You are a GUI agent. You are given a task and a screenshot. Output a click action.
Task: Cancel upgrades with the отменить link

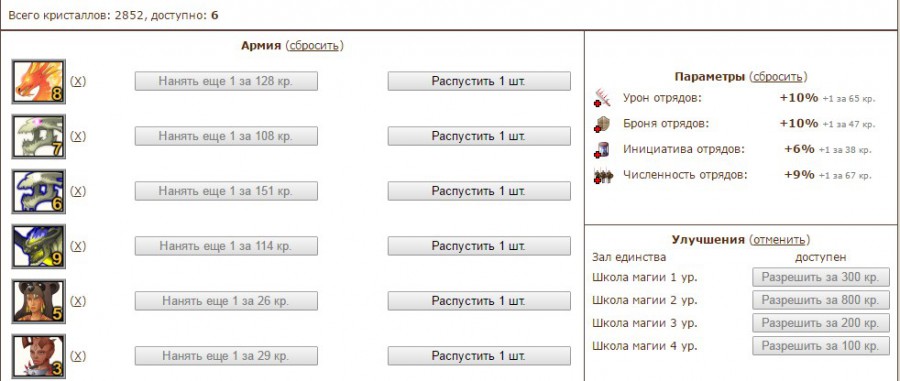tap(780, 239)
